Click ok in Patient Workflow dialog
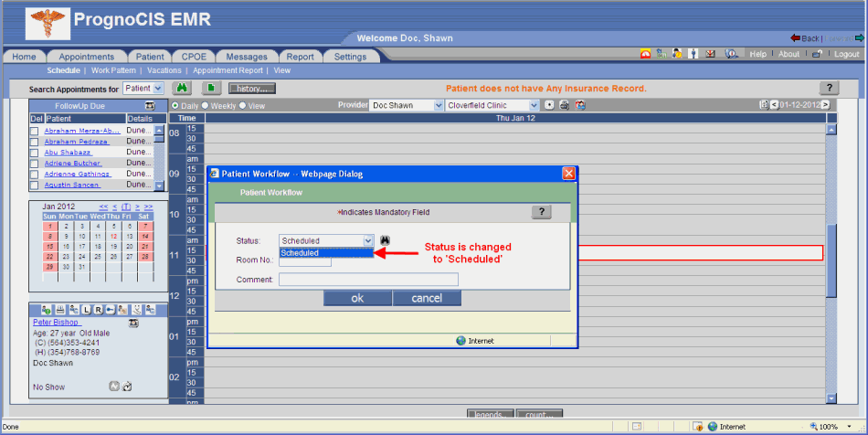Screen dimensions: 868x435 pos(357,298)
